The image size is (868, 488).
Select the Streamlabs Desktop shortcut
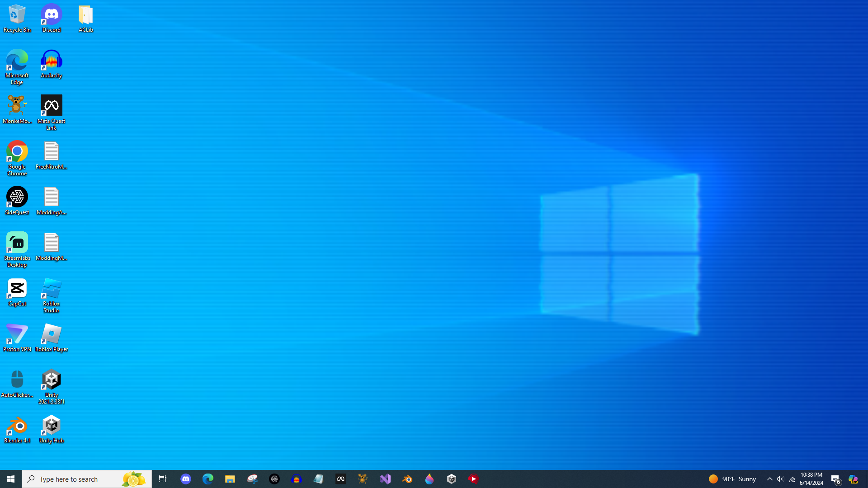pos(17,249)
